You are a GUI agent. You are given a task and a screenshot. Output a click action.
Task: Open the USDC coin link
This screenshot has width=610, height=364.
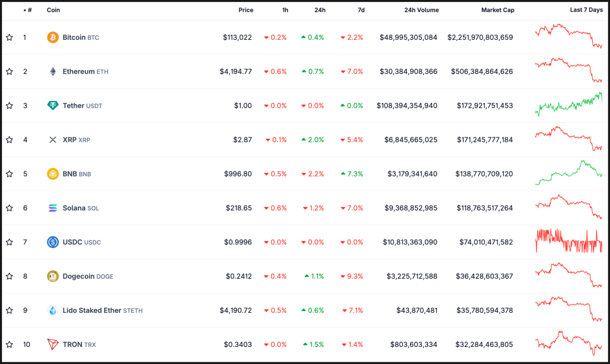point(81,242)
